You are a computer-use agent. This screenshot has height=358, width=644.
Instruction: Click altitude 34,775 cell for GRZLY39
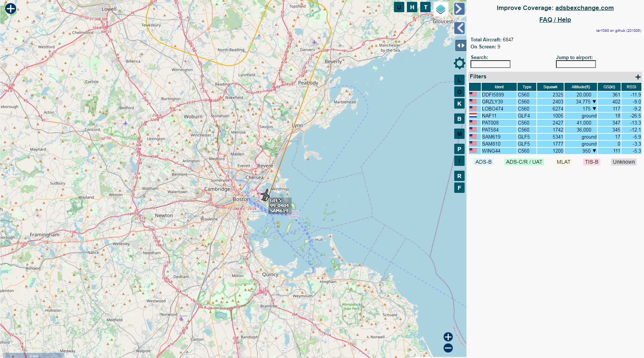click(581, 102)
